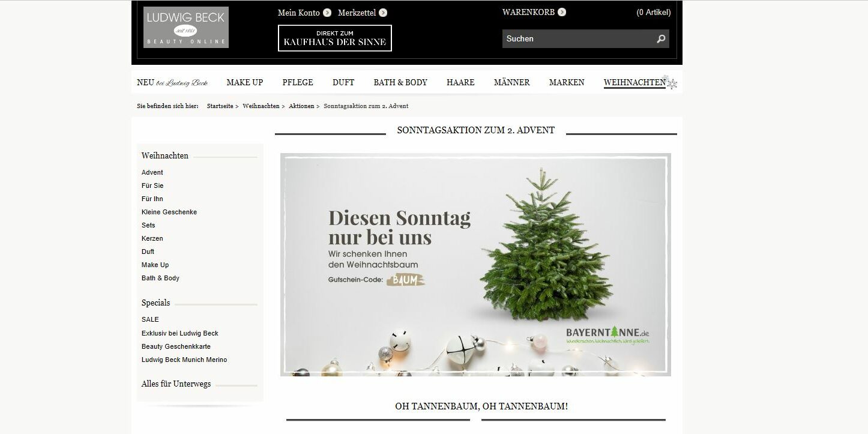Click the magnifier search icon

coord(661,39)
